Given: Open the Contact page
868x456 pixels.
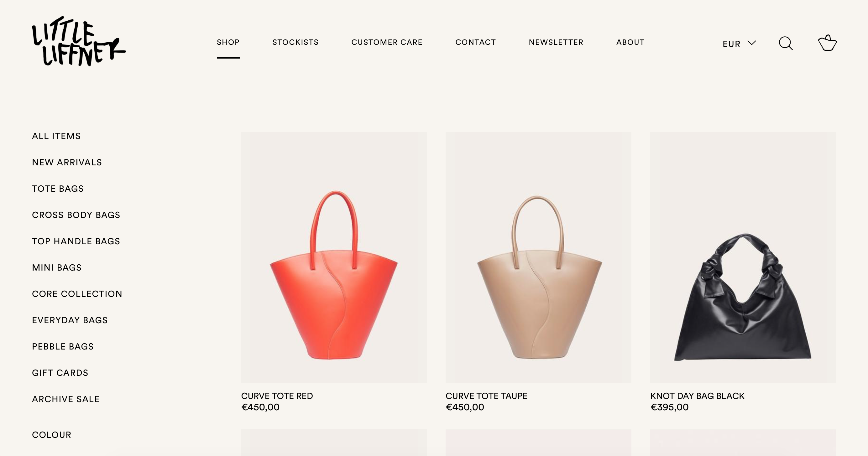Looking at the screenshot, I should (x=475, y=42).
